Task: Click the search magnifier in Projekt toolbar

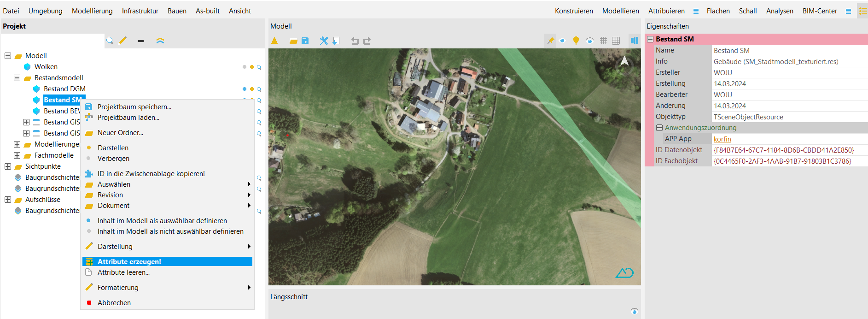Action: pos(110,41)
